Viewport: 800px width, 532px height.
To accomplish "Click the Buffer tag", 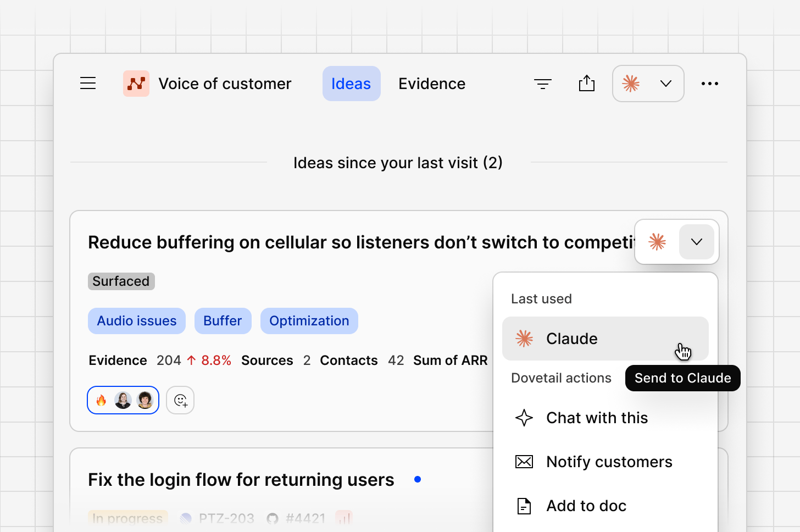I will click(223, 321).
